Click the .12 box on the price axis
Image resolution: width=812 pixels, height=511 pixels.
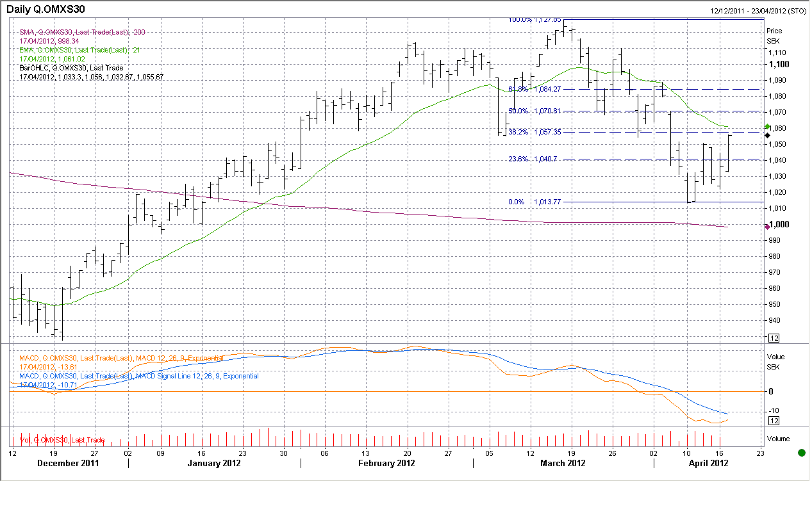coord(773,337)
